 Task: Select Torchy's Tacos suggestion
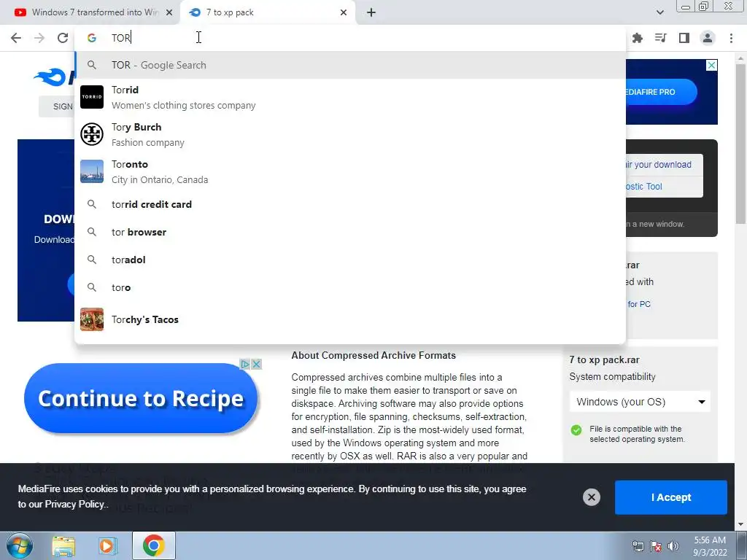350,319
